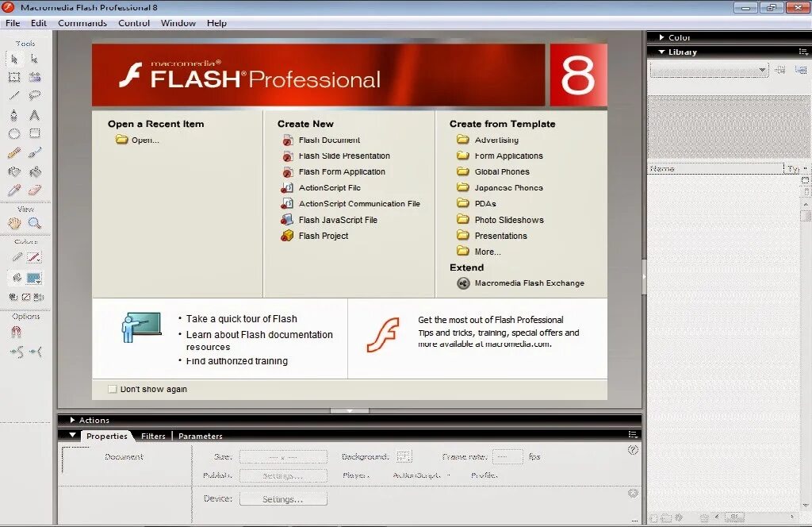This screenshot has height=527, width=812.
Task: Select the Selection arrow tool
Action: 14,59
